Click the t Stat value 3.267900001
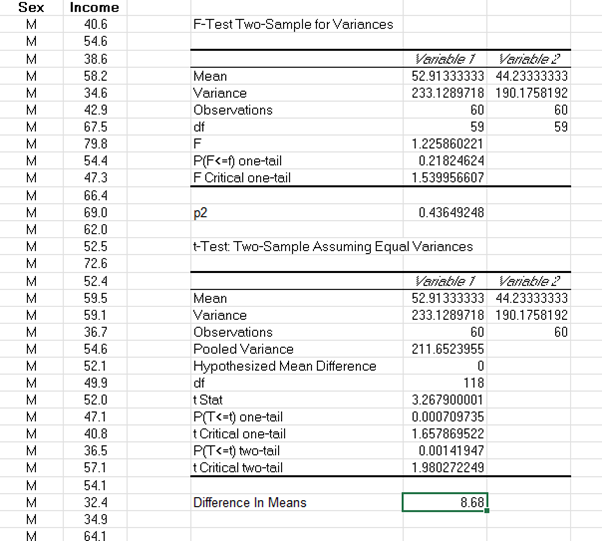This screenshot has width=602, height=541. [447, 399]
